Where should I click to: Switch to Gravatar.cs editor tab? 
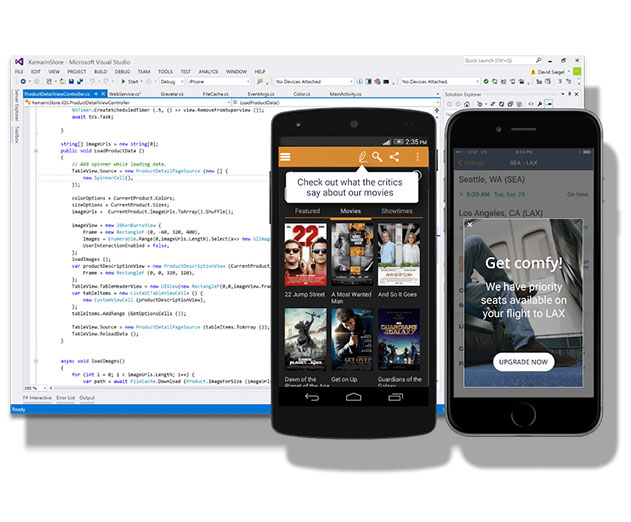click(172, 94)
